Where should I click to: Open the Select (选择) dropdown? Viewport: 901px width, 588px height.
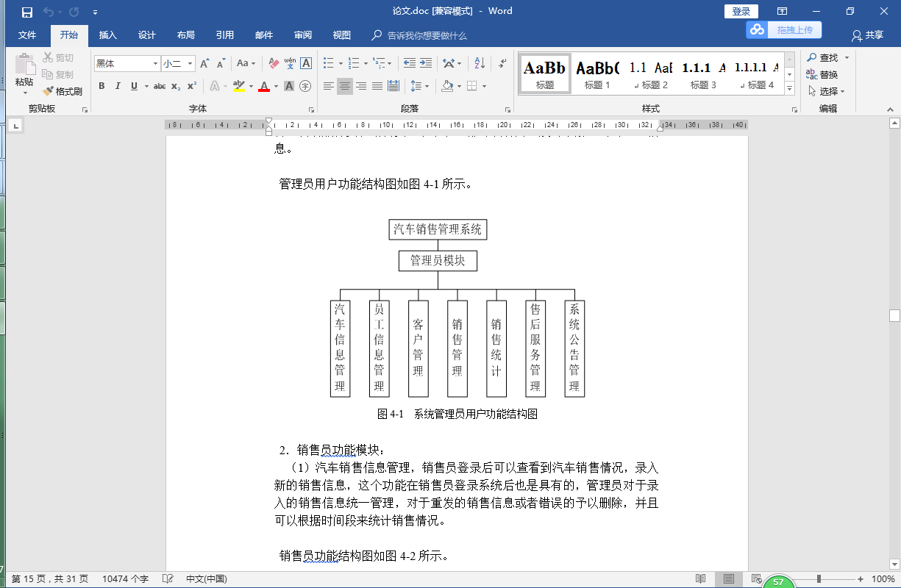coord(827,91)
